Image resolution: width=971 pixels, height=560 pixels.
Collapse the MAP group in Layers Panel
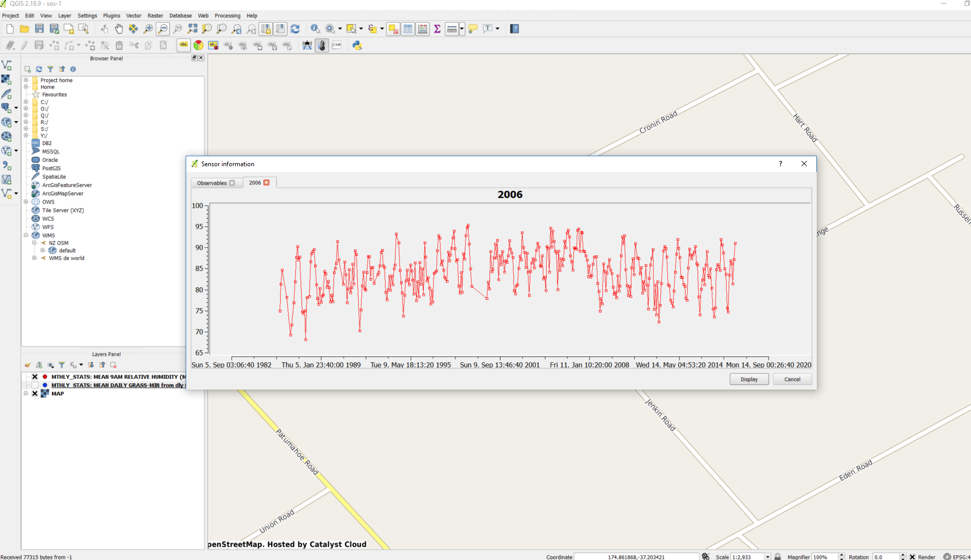(x=26, y=393)
